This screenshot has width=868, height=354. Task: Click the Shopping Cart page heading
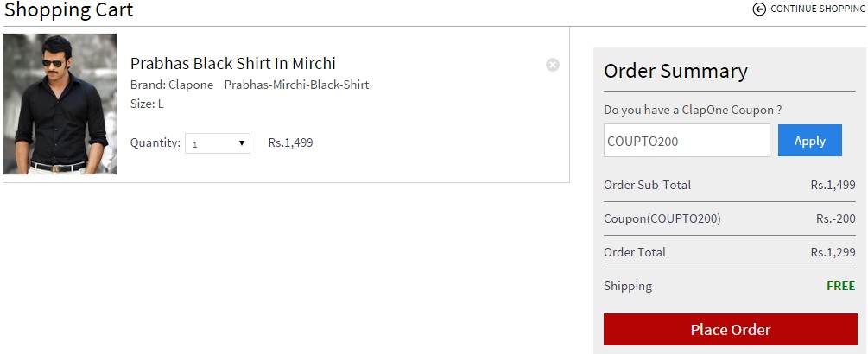pos(69,10)
